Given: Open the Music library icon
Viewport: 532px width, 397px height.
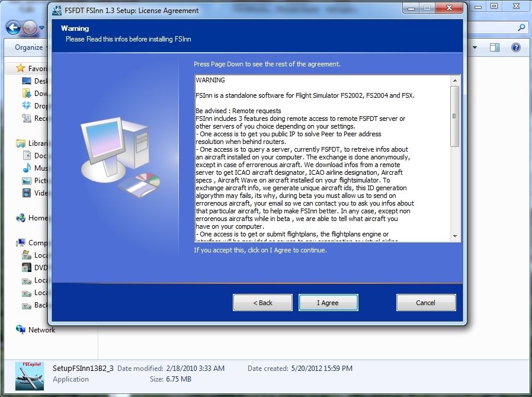Looking at the screenshot, I should [x=27, y=168].
